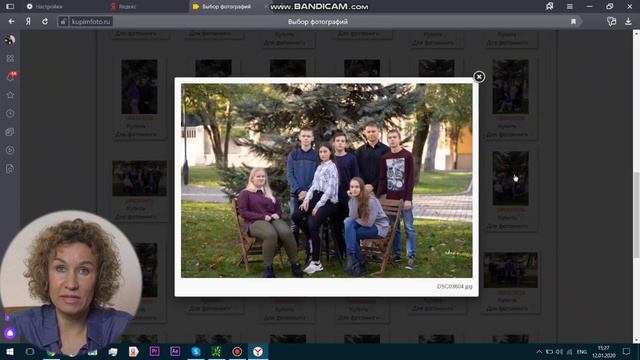This screenshot has height=360, width=640.
Task: Click the enlarged group photo
Action: pos(327,181)
